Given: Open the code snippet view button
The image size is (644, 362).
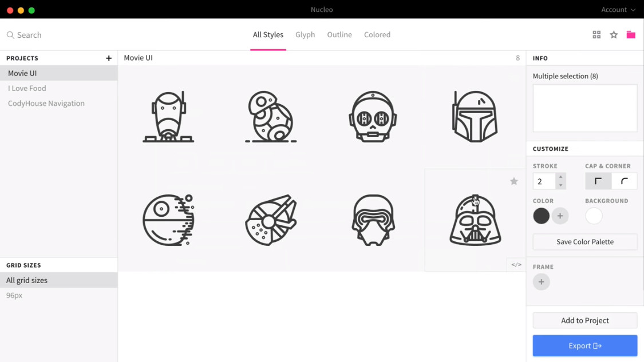Looking at the screenshot, I should [516, 265].
